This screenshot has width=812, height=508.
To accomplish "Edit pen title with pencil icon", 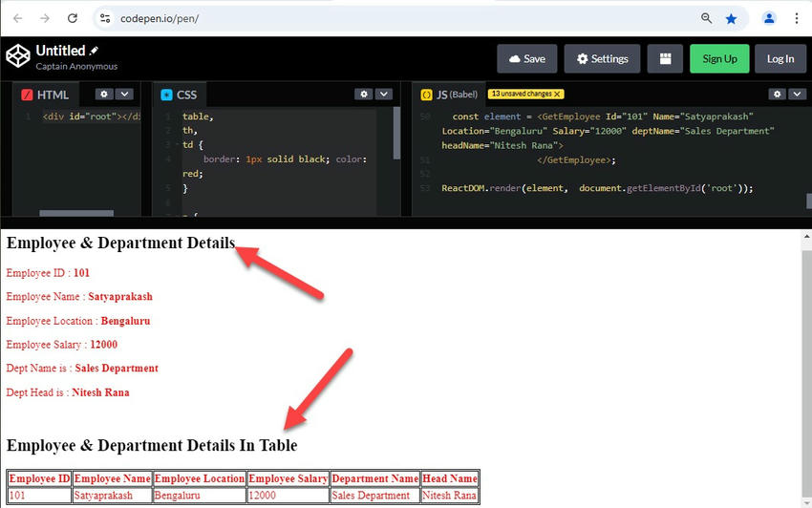I will [x=94, y=51].
